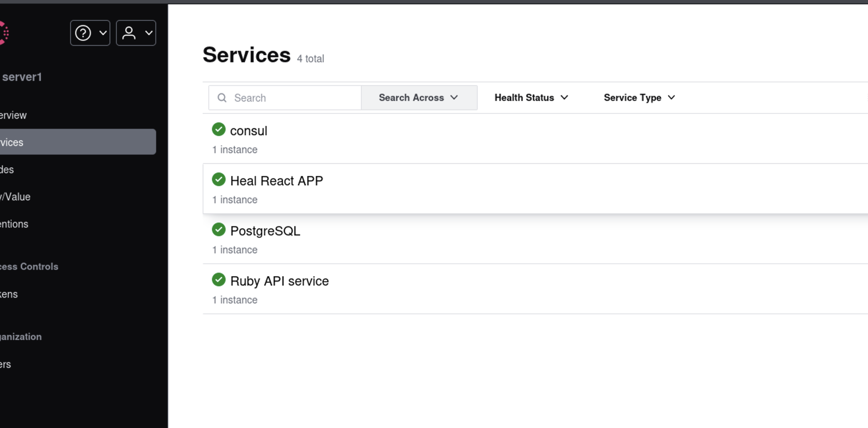Click the server1 datacenter label

tap(21, 77)
